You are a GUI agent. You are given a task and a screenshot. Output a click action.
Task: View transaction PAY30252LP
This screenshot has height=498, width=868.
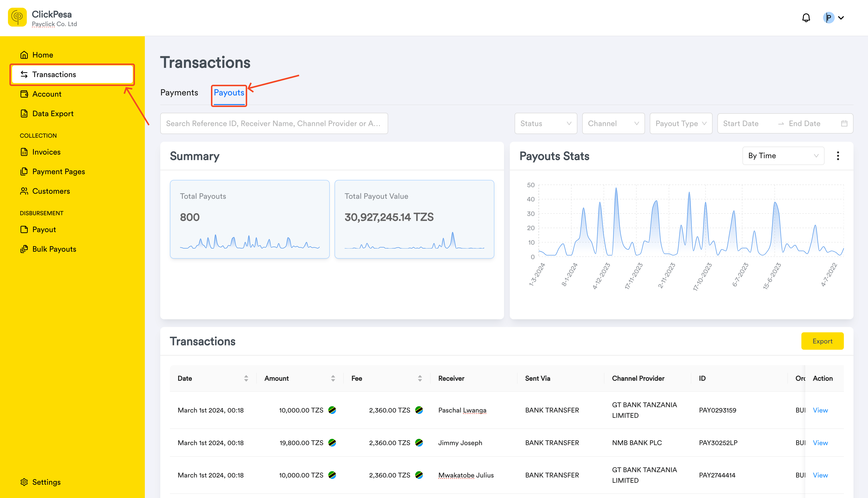[x=820, y=443]
